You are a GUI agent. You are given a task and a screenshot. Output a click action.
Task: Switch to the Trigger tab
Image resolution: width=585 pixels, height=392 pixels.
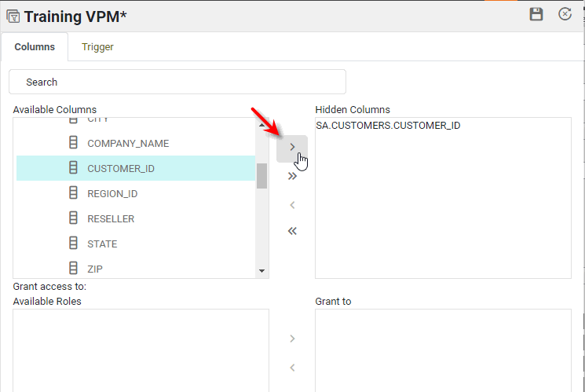97,47
